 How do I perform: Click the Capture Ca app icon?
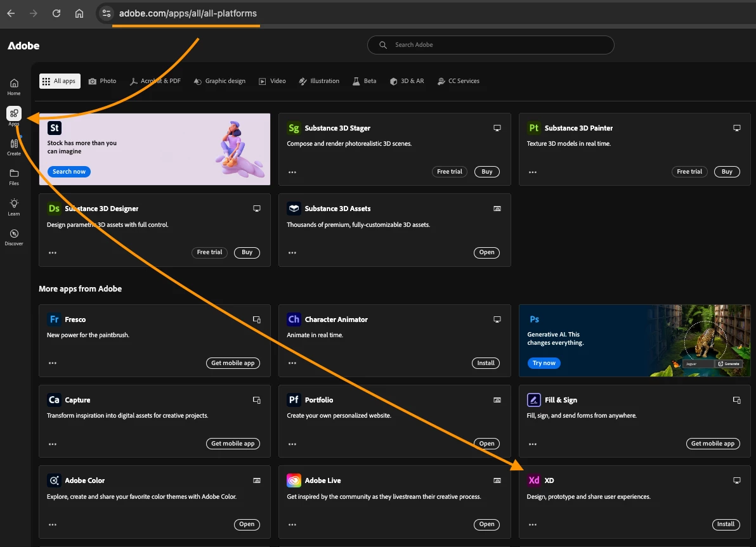coord(54,399)
